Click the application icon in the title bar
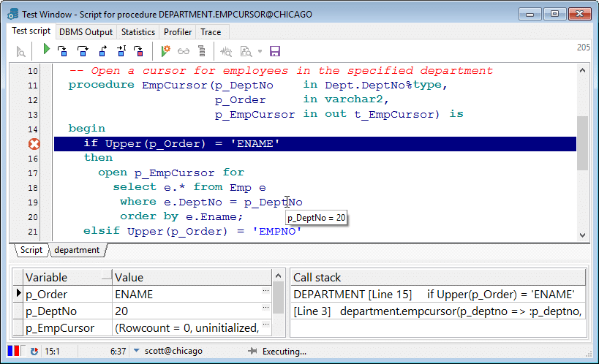Image resolution: width=599 pixels, height=364 pixels. [12, 14]
